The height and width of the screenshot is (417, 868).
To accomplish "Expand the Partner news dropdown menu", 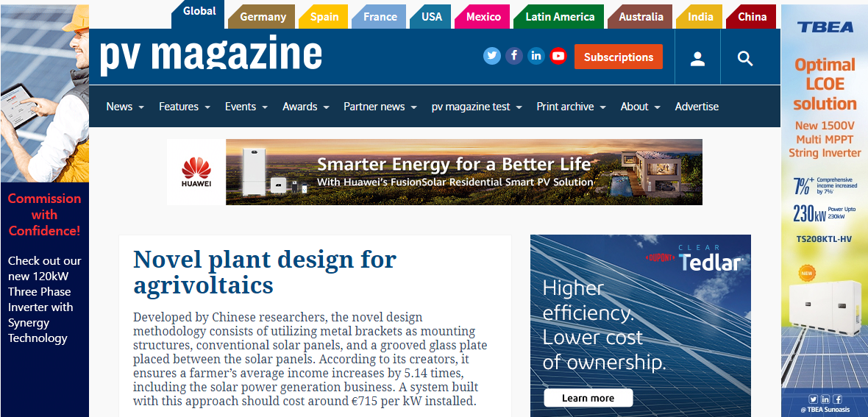I will [380, 107].
